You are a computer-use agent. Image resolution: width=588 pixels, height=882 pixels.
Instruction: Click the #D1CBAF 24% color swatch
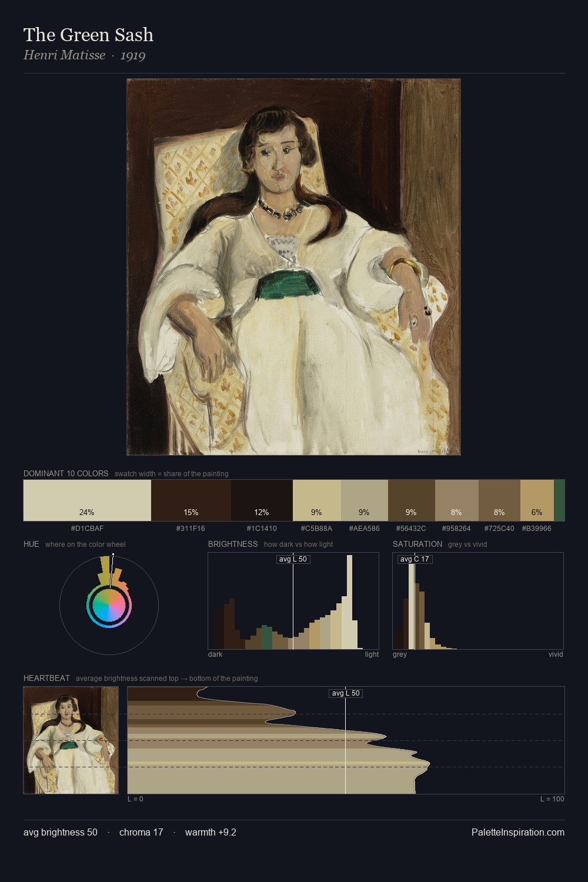pos(87,500)
